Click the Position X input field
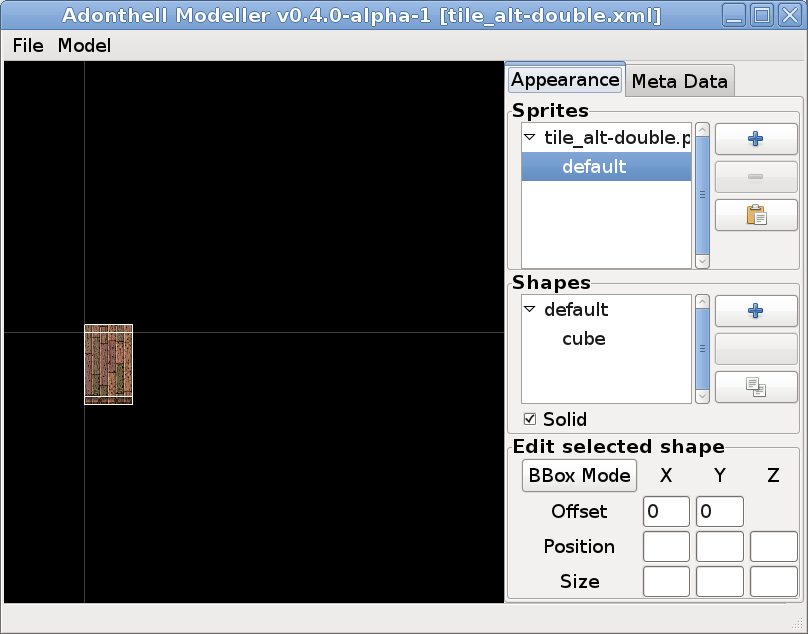This screenshot has height=634, width=808. click(666, 546)
